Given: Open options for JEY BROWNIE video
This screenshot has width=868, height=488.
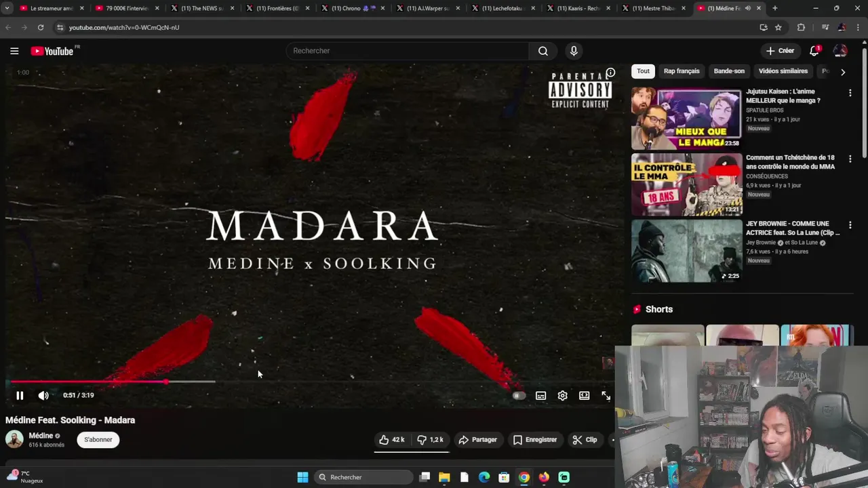Looking at the screenshot, I should coord(850,225).
